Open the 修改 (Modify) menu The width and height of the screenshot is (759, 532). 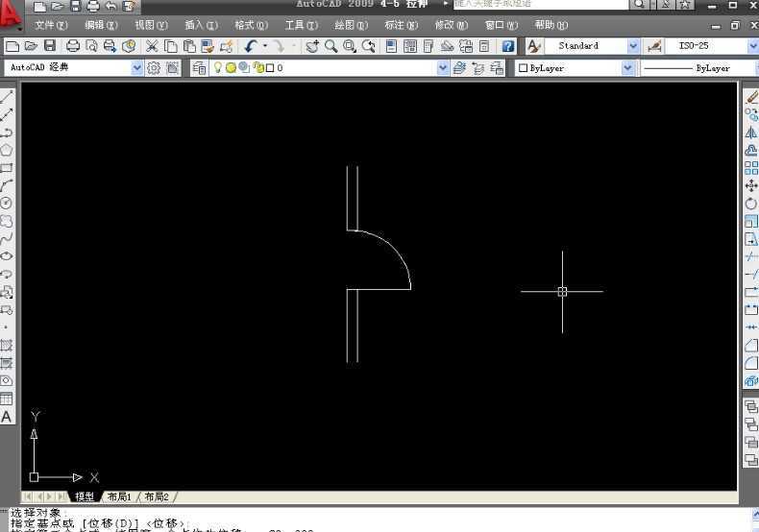(x=452, y=25)
